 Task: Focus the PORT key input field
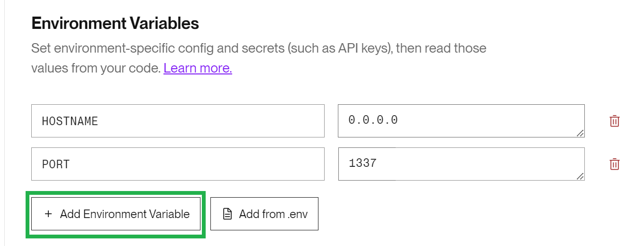pos(178,164)
